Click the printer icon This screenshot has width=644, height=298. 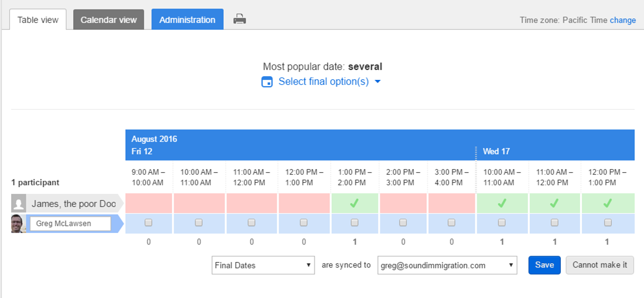(x=239, y=19)
